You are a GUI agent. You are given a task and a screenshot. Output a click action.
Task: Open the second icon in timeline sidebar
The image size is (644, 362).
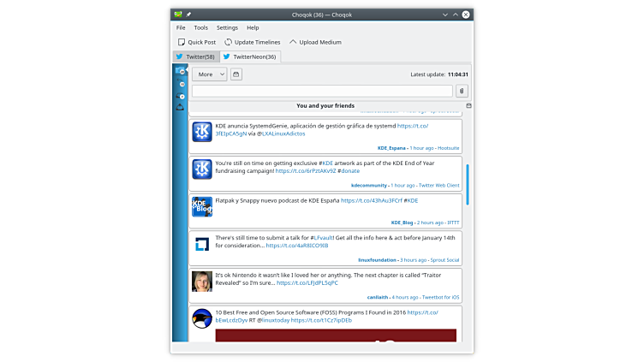[x=180, y=84]
